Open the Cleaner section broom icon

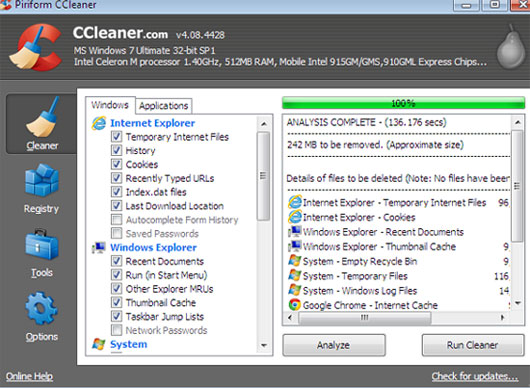43,117
